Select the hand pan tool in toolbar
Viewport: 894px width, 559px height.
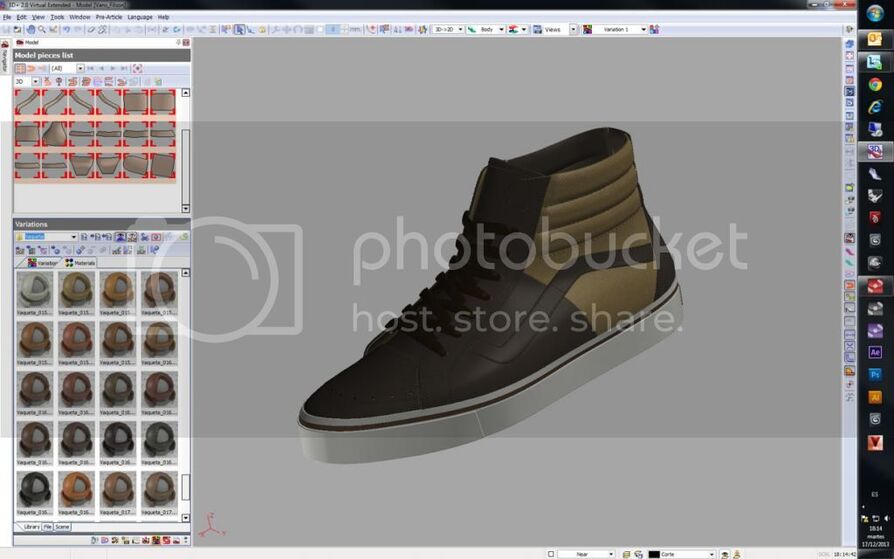tap(31, 29)
